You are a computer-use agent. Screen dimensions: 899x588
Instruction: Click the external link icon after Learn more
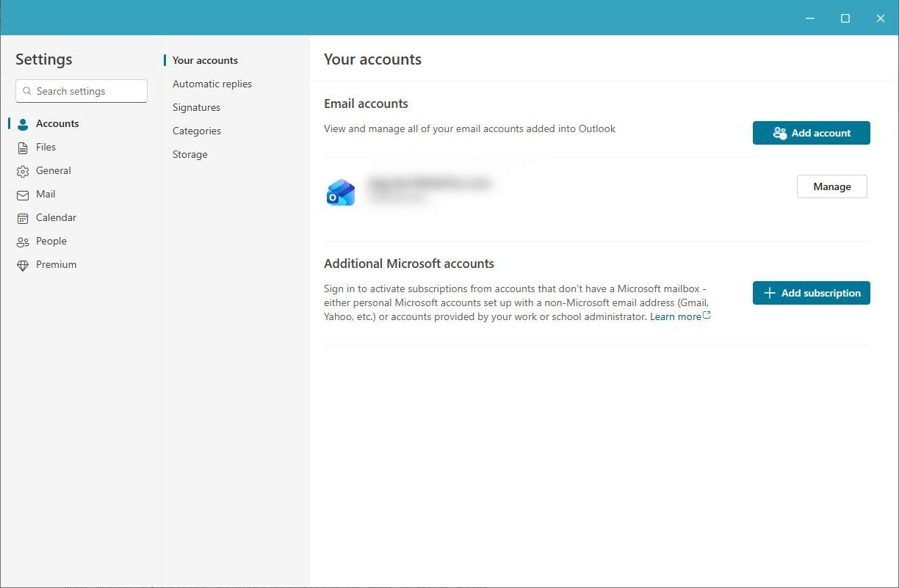pyautogui.click(x=707, y=316)
